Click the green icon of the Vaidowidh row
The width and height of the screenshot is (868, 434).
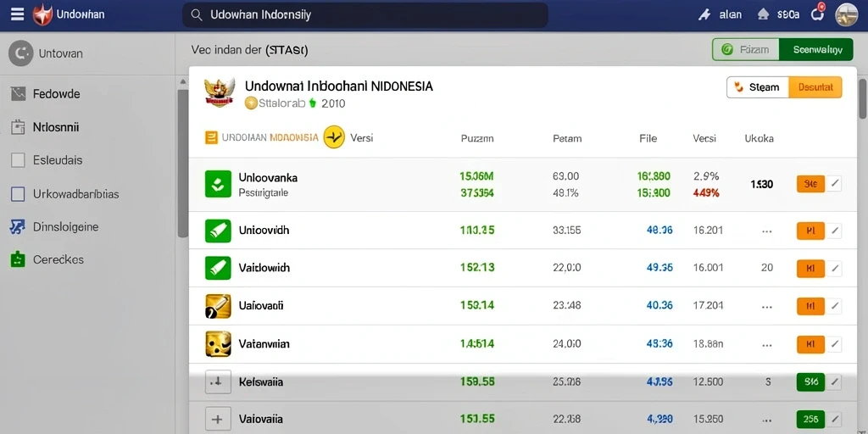[x=218, y=268]
